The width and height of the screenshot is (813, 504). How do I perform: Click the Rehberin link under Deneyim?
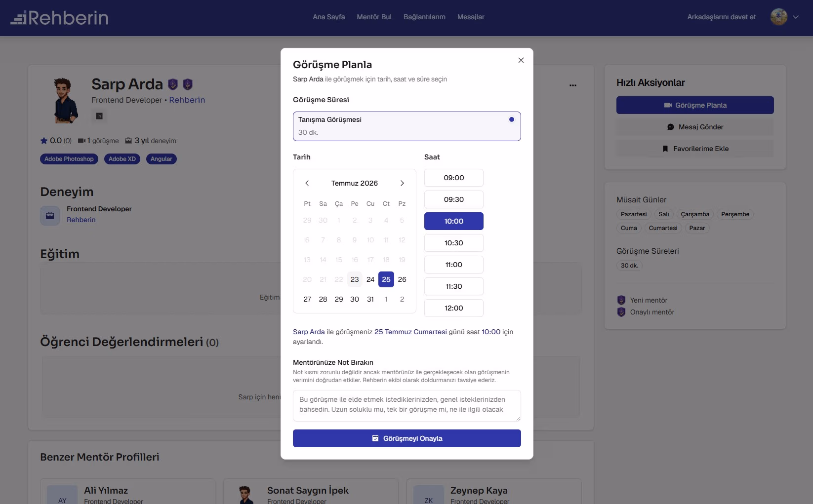[x=81, y=220]
